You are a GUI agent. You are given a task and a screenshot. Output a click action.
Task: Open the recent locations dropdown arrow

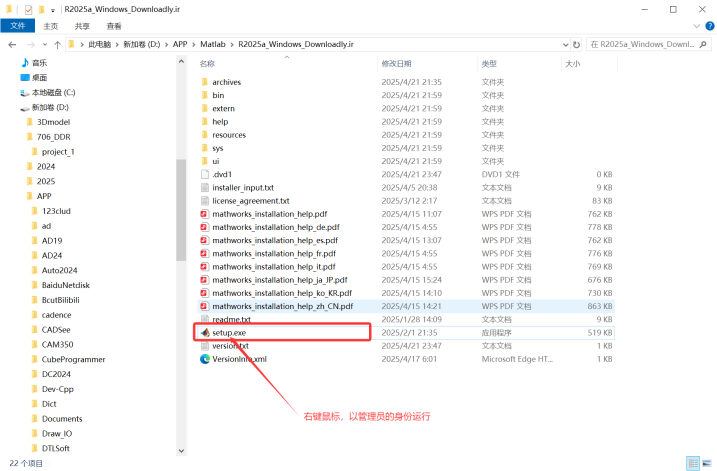coord(45,44)
